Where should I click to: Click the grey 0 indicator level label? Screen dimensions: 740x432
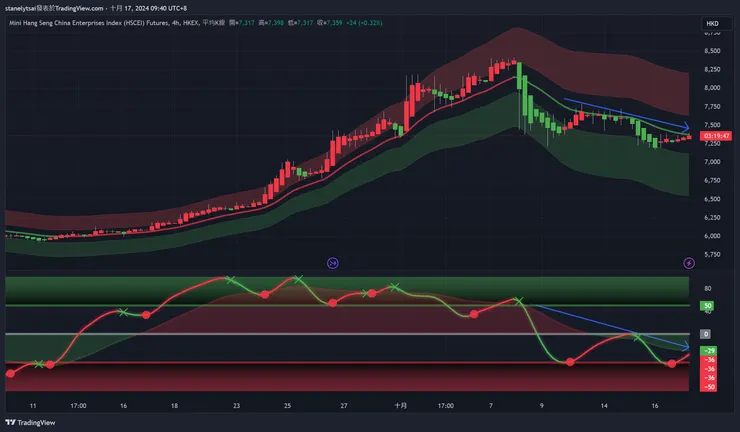(706, 334)
